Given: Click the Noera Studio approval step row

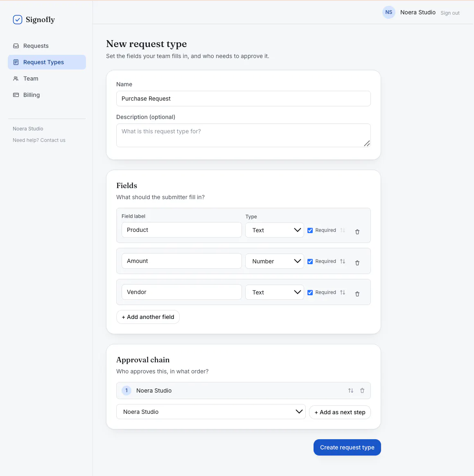Looking at the screenshot, I should coord(244,391).
